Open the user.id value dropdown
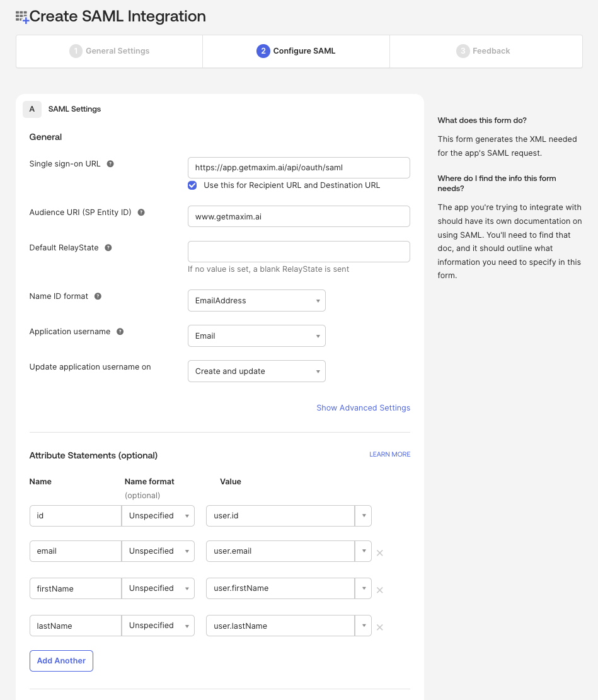 point(364,515)
